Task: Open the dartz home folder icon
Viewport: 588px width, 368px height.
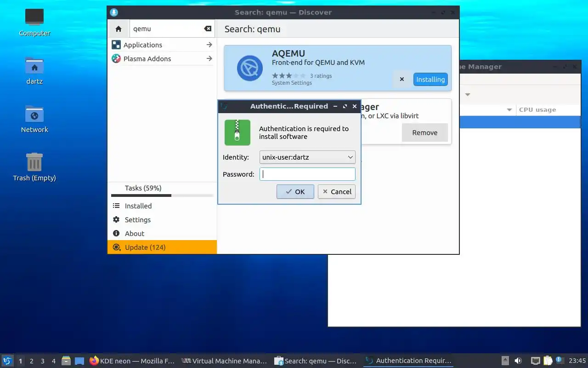Action: click(x=34, y=70)
